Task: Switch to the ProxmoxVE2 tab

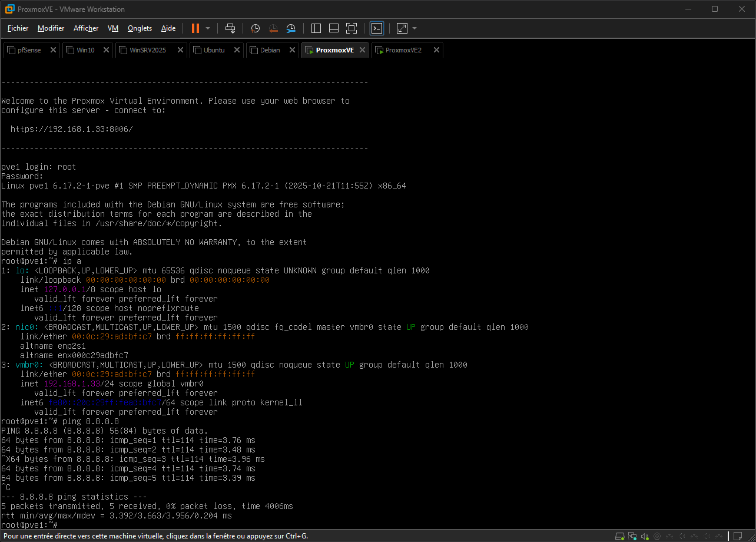Action: tap(403, 50)
